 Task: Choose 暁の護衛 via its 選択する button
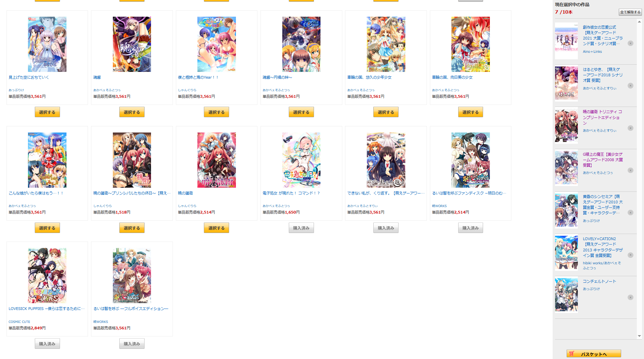coord(216,228)
